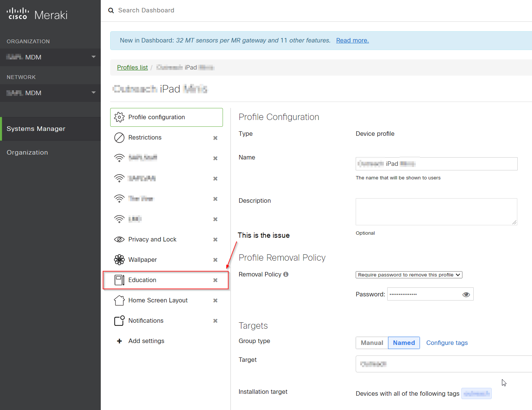Click the Cisco Meraki logo
The image size is (532, 410).
36,14
